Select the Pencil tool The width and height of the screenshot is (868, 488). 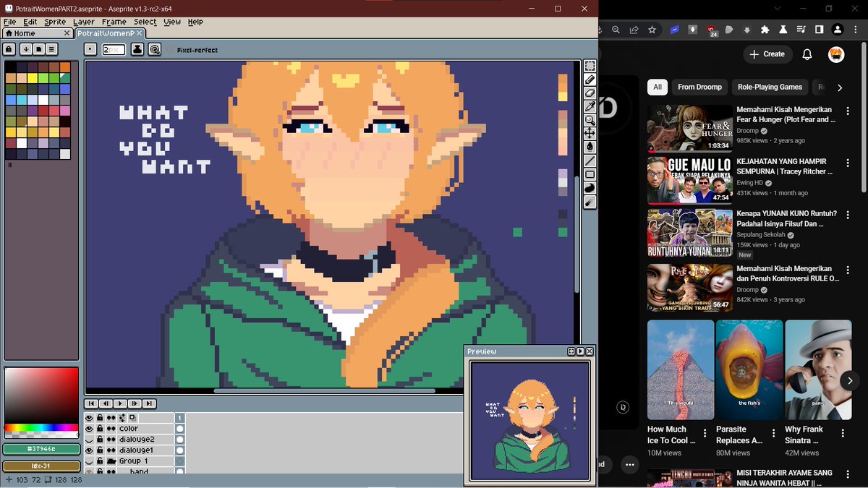point(590,80)
